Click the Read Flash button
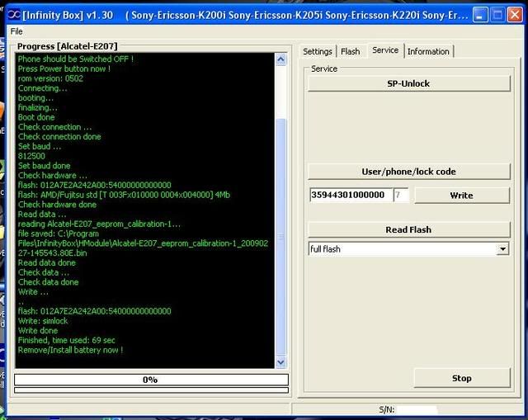 click(x=408, y=229)
